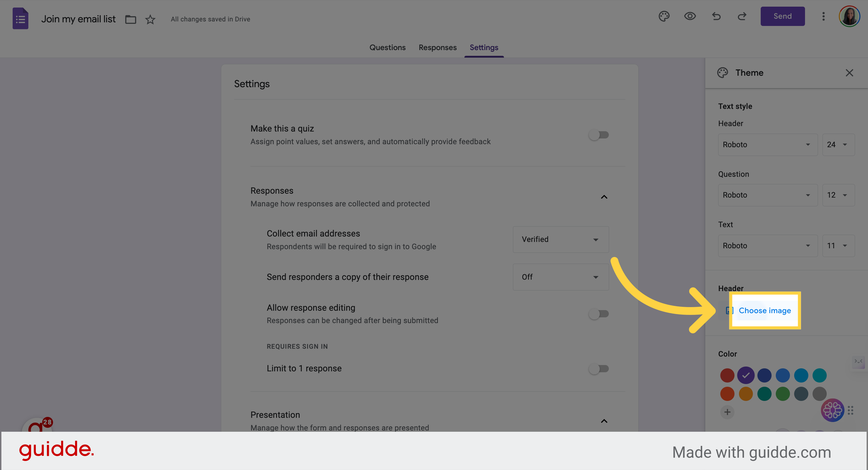The image size is (868, 470).
Task: Select the dark indigo color swatch
Action: 764,375
